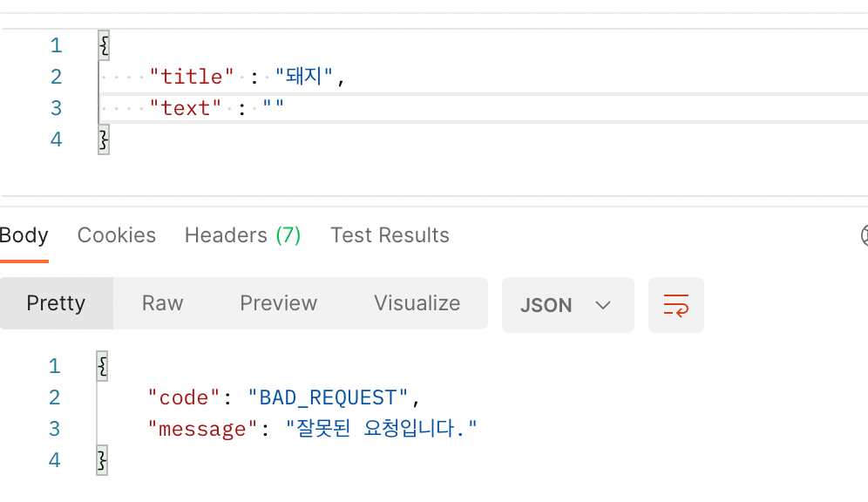Click line number 3 in response viewer

coord(54,429)
